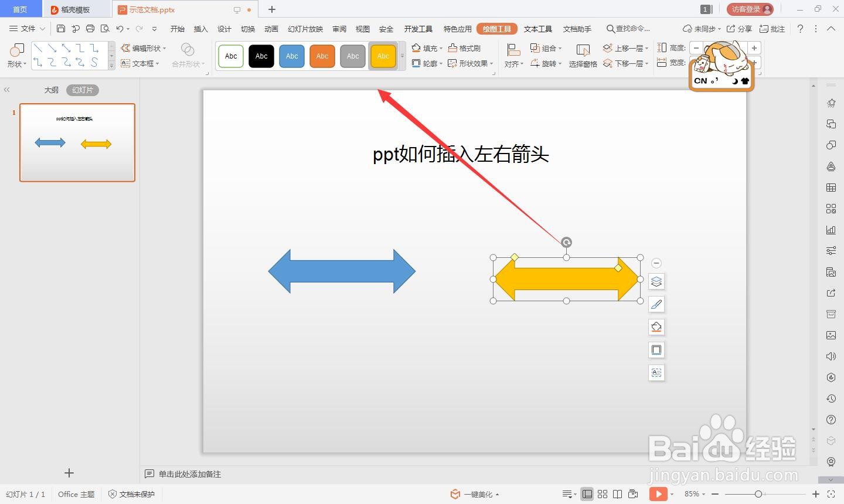Open the 文件 menu

[x=27, y=28]
